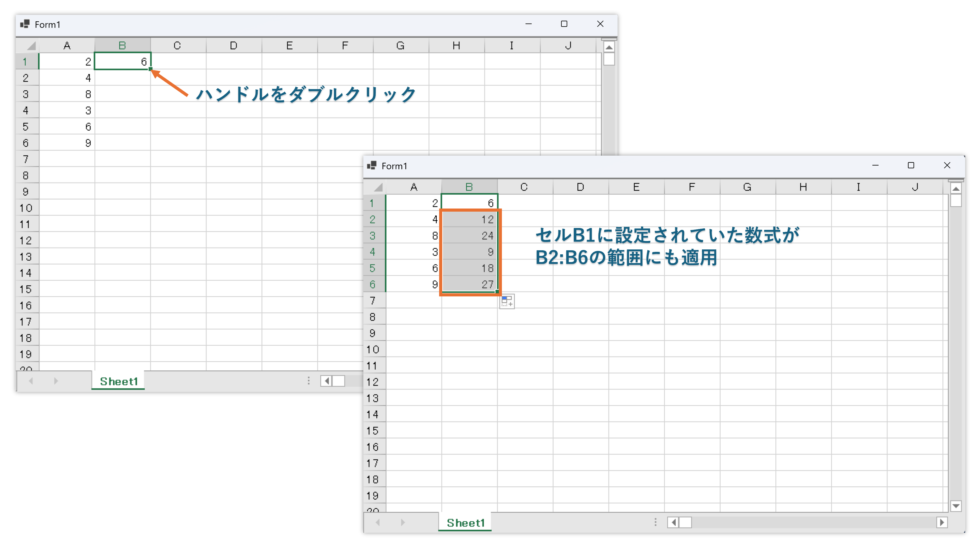Screen dimensions: 980x547
Task: Click the tab strip splitter dots in the back window
Action: point(309,381)
